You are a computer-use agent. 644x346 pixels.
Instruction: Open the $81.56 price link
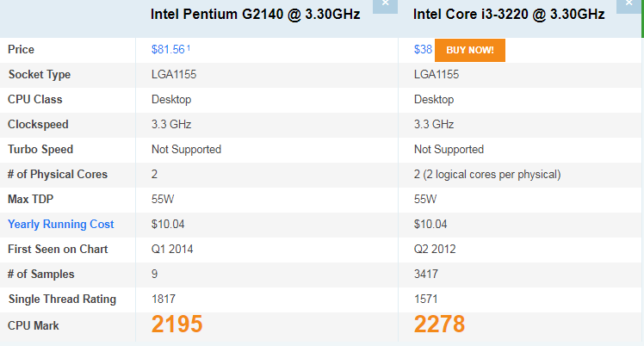tap(168, 50)
